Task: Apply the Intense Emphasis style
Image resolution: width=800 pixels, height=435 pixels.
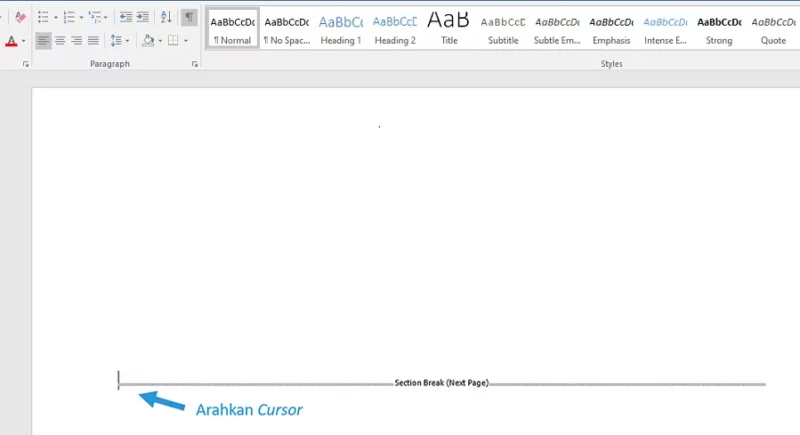Action: pos(665,29)
